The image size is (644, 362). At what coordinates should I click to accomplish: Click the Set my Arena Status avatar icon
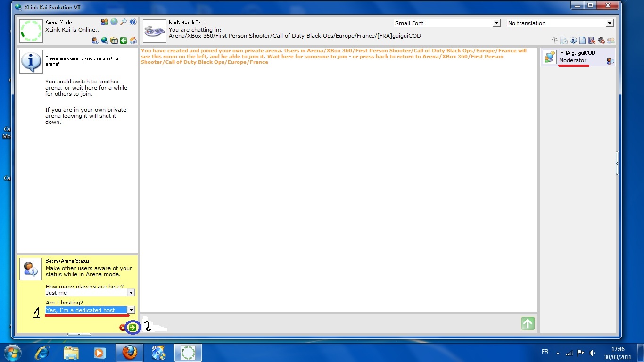tap(31, 269)
